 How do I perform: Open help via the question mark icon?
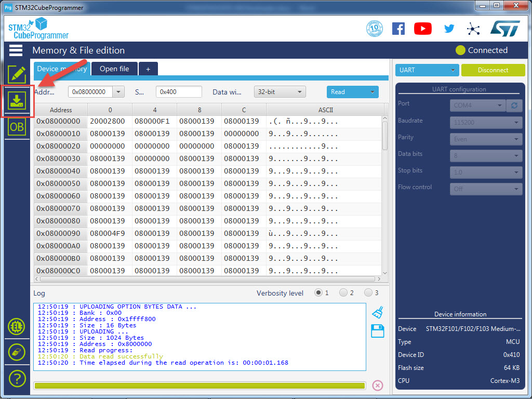pyautogui.click(x=16, y=379)
